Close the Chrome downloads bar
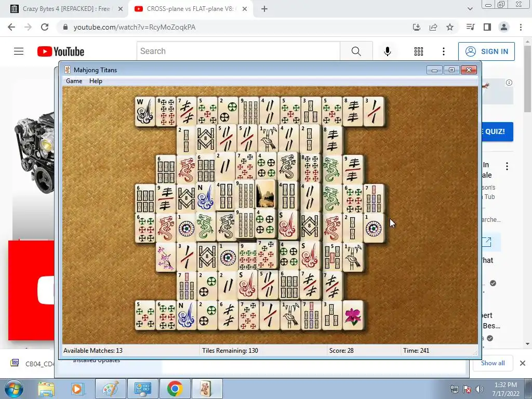 523,363
